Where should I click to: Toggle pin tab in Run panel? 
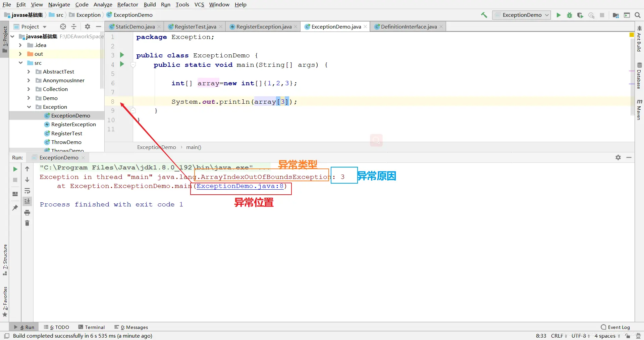tap(15, 208)
